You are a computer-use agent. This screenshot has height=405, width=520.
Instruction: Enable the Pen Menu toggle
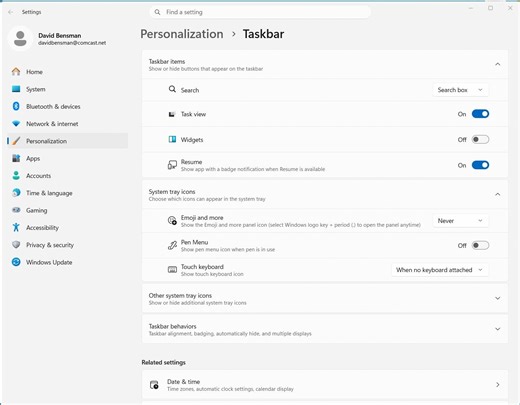click(x=480, y=246)
